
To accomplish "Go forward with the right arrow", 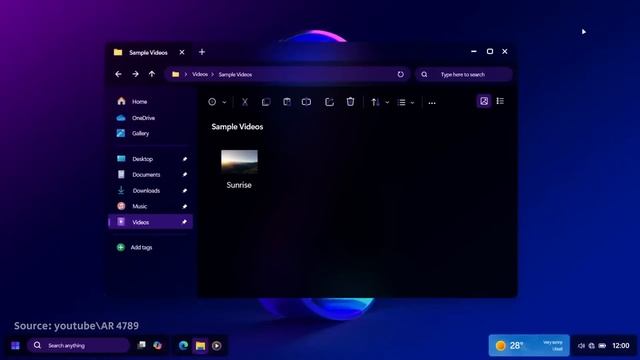I will (x=135, y=74).
